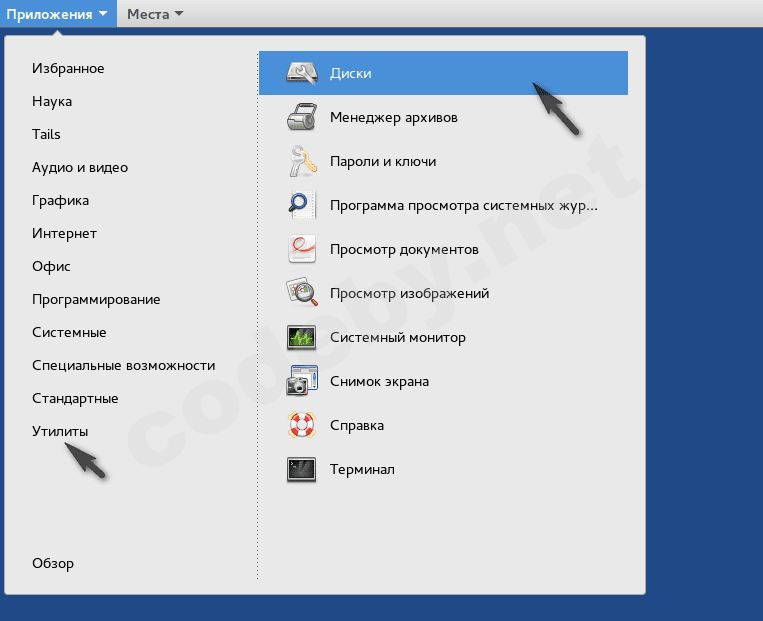Select the Офис category

click(x=51, y=267)
